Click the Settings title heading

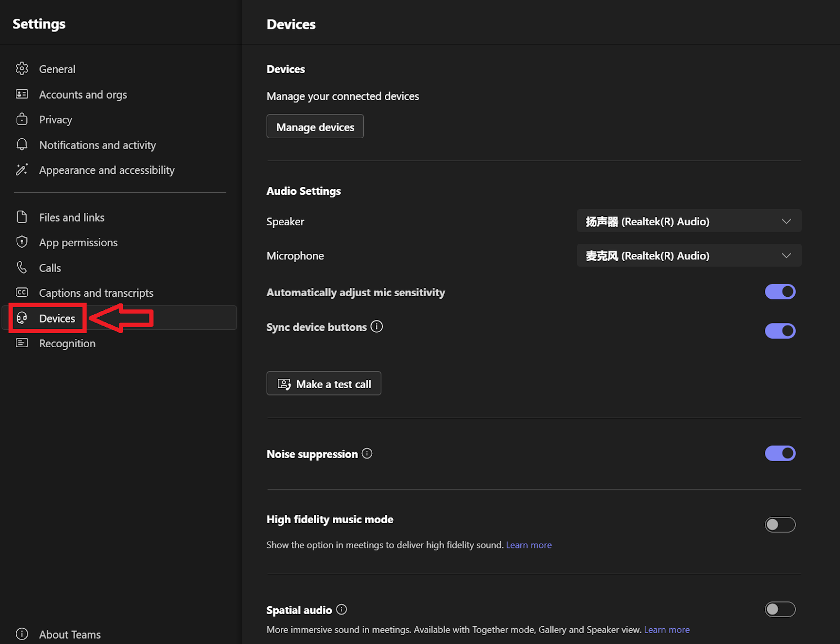[39, 24]
